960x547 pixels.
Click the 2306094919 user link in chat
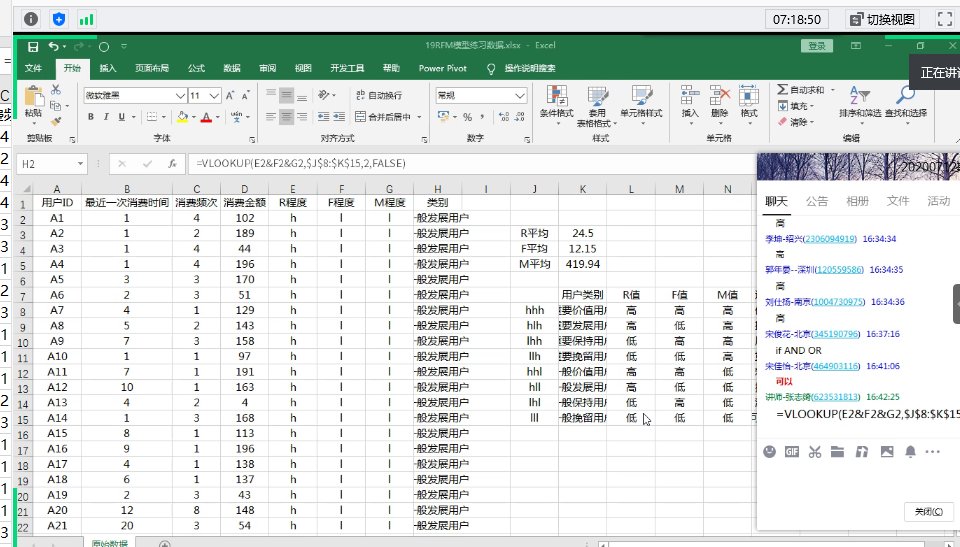tap(830, 239)
